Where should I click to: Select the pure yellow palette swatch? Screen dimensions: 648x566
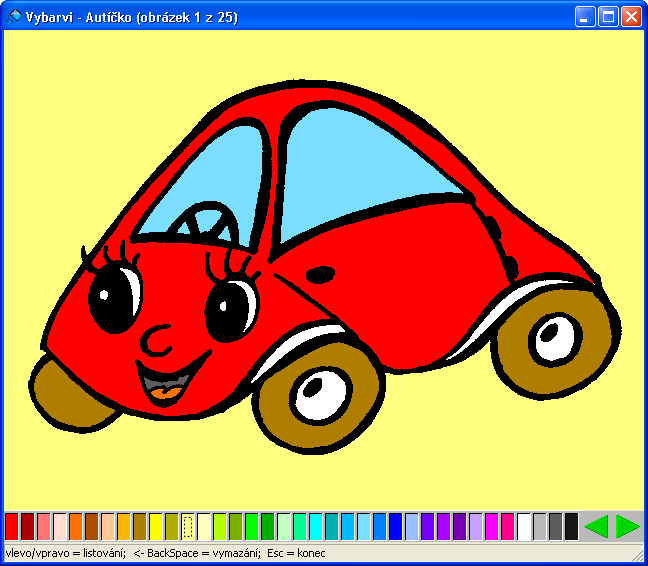point(156,526)
